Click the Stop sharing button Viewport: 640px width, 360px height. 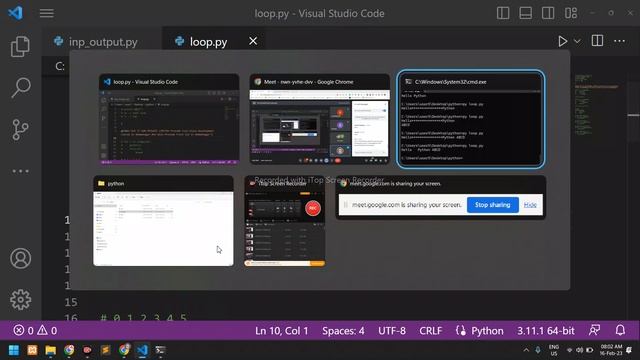(493, 205)
